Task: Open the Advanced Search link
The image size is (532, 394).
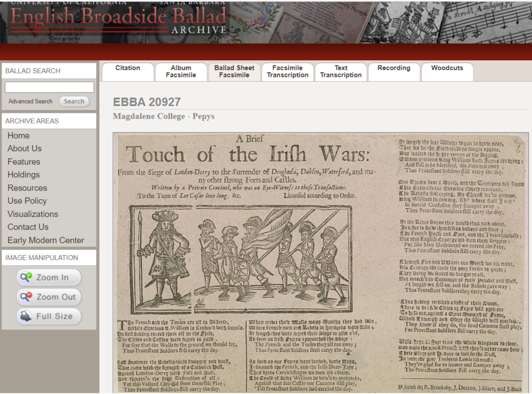Action: (x=30, y=101)
